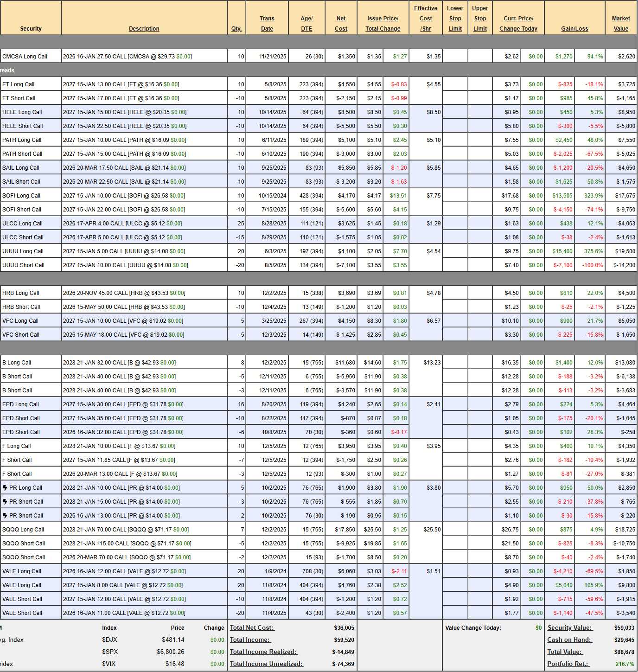Click the Trans Date column header

click(267, 24)
